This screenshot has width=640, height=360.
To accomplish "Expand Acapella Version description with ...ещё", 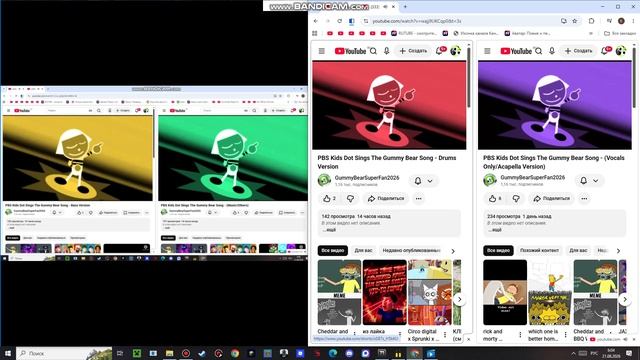I will 495,230.
